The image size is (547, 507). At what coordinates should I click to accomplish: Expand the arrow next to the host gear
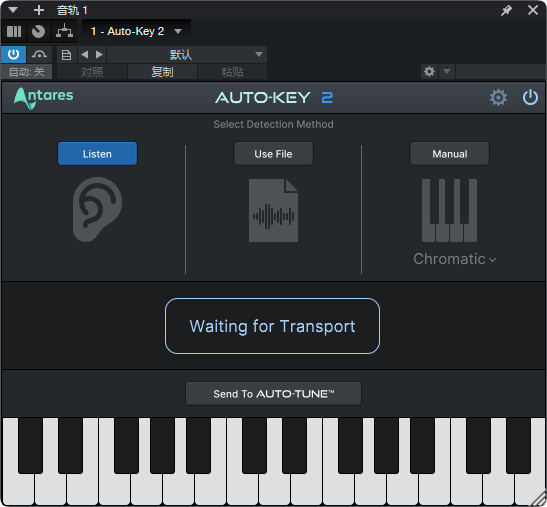pos(447,72)
